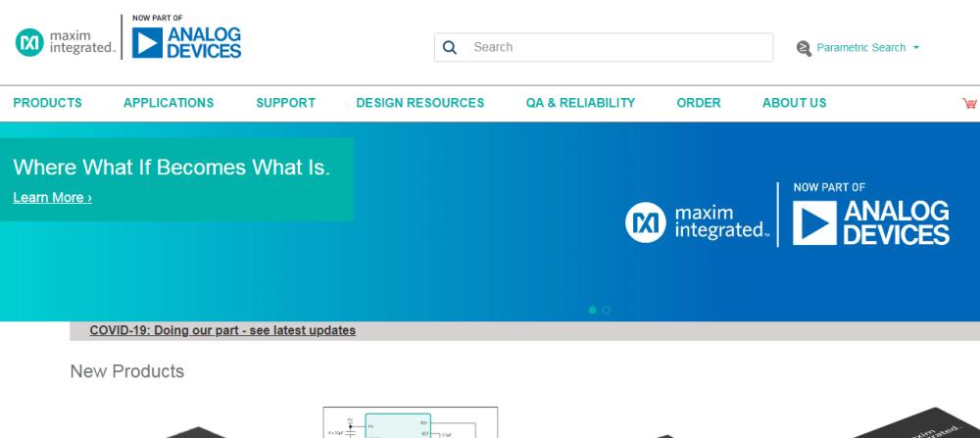Switch to the second banner carousel dot

point(607,311)
